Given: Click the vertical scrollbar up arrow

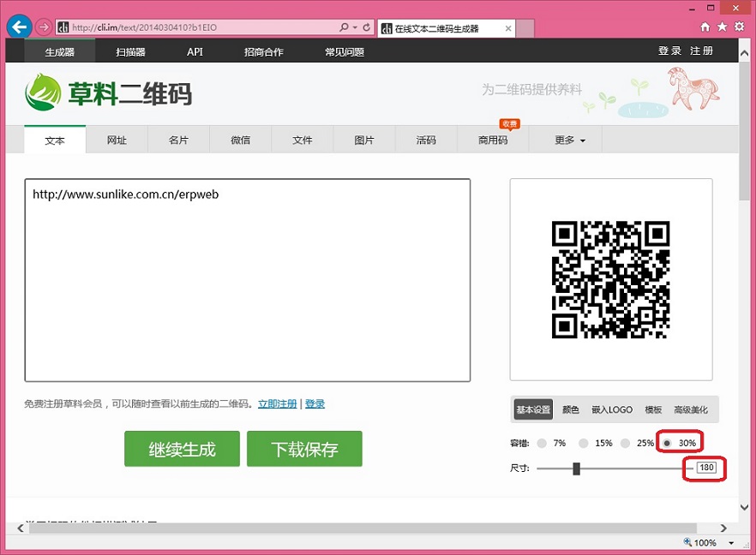Looking at the screenshot, I should pos(744,53).
